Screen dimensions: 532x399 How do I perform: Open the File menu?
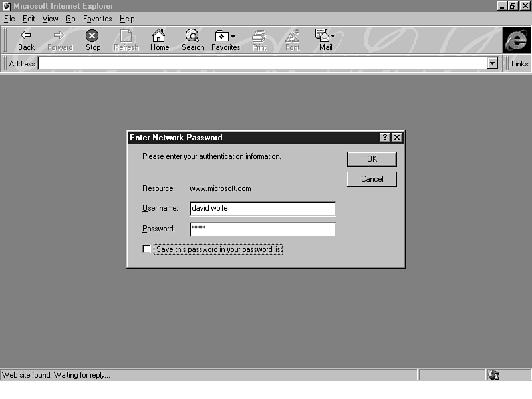(9, 19)
